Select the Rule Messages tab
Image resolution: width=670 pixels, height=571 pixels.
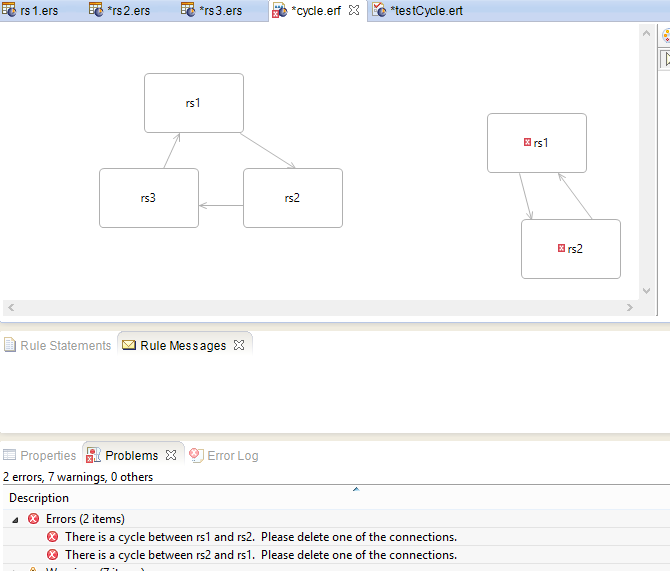tap(183, 345)
